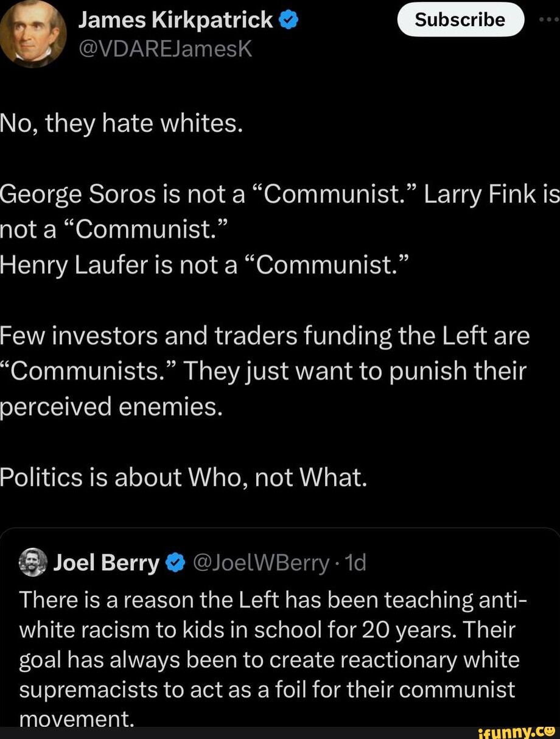Click verified badge next to Joel Berry

point(174,563)
